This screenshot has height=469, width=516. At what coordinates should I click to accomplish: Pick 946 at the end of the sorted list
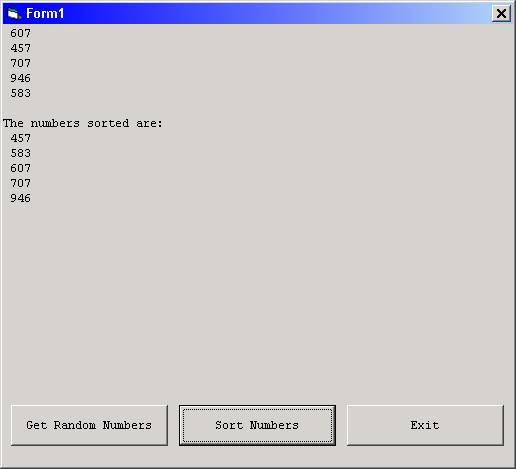pyautogui.click(x=20, y=198)
